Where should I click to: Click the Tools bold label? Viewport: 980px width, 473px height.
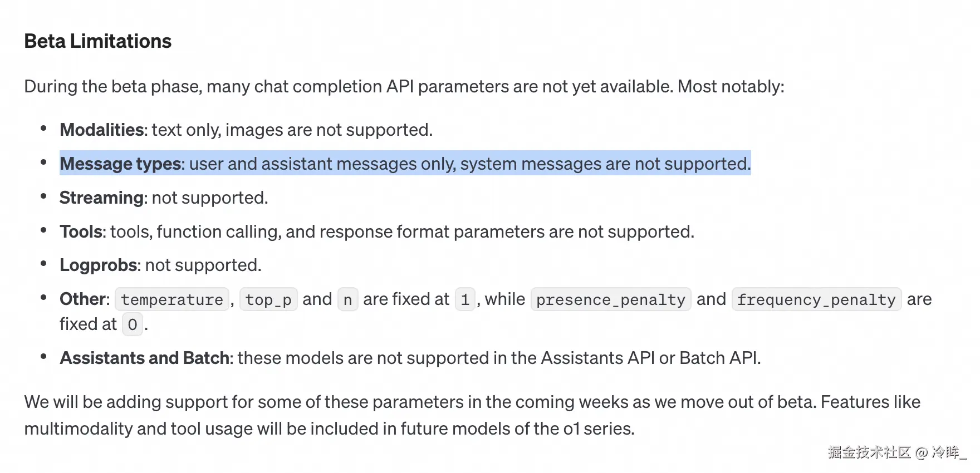click(x=81, y=231)
